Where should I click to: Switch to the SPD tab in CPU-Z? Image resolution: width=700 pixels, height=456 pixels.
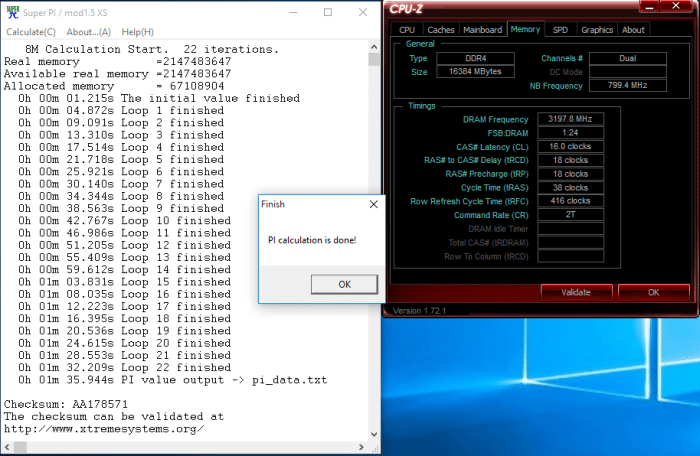coord(560,30)
